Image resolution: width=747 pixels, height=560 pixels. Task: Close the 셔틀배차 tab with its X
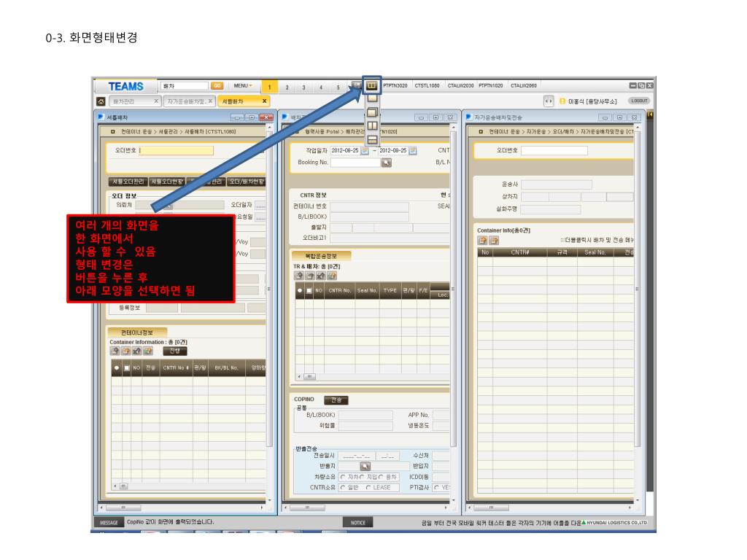click(264, 101)
